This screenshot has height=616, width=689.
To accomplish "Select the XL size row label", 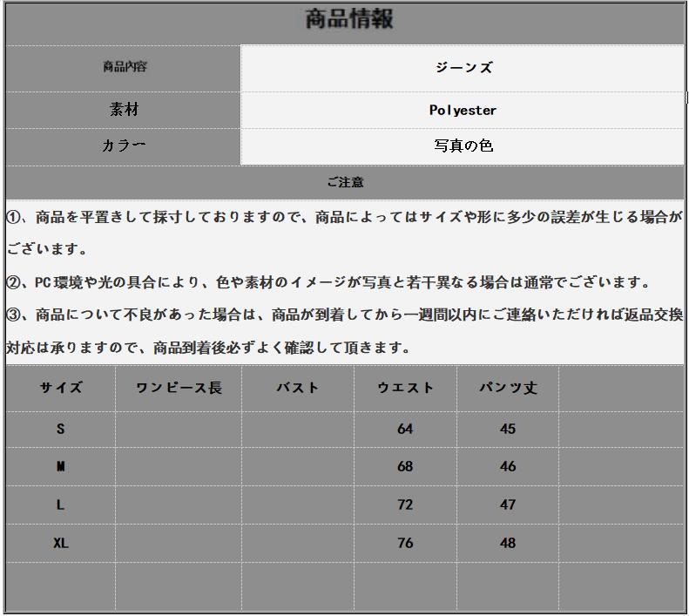I will [x=61, y=543].
